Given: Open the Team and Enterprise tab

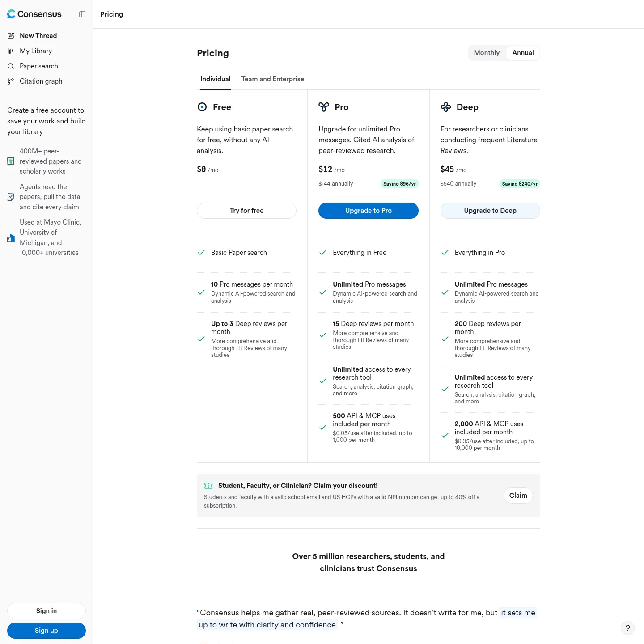Looking at the screenshot, I should [273, 79].
